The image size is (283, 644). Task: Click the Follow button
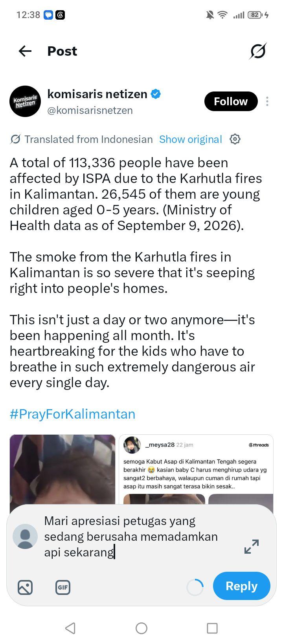coord(231,101)
